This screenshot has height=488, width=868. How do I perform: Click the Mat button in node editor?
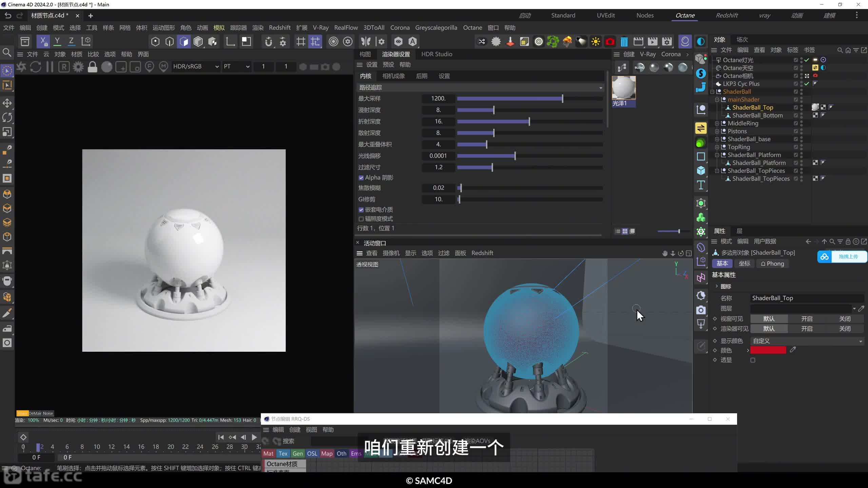268,453
